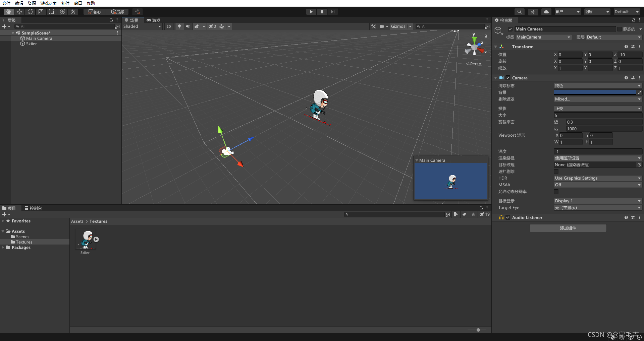Click the position Z value field
Screen dimensions: 644x341
tap(630, 55)
